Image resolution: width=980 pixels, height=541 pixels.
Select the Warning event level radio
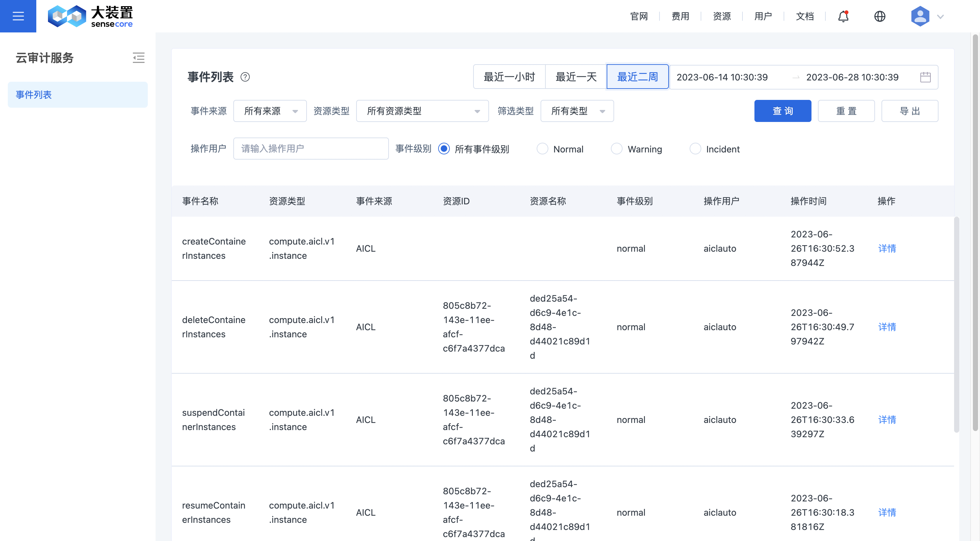(616, 149)
